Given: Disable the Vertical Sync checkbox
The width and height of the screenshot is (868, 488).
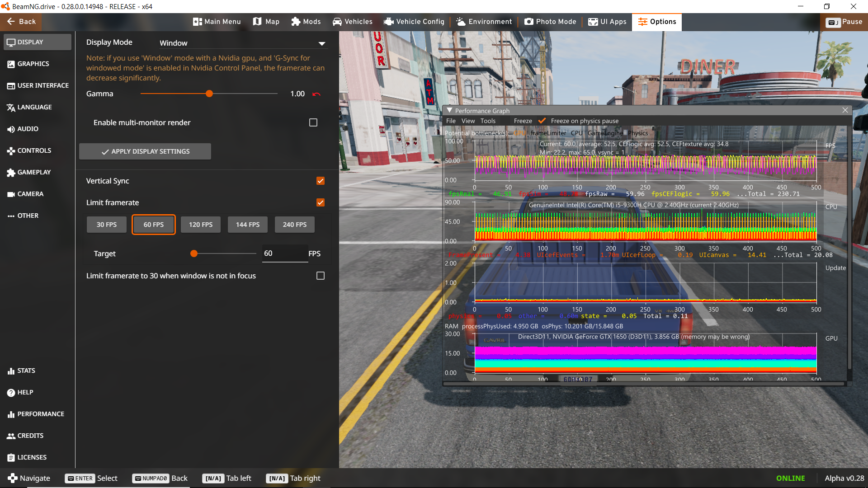Looking at the screenshot, I should 321,181.
